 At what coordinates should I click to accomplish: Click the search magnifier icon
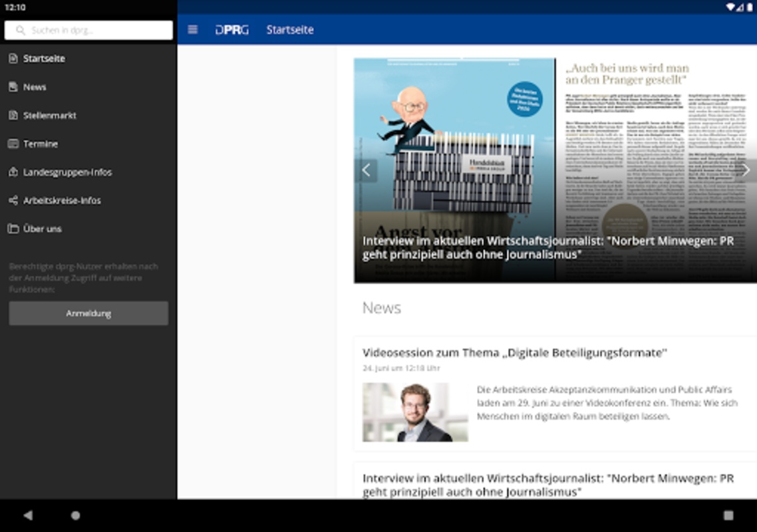coord(20,30)
